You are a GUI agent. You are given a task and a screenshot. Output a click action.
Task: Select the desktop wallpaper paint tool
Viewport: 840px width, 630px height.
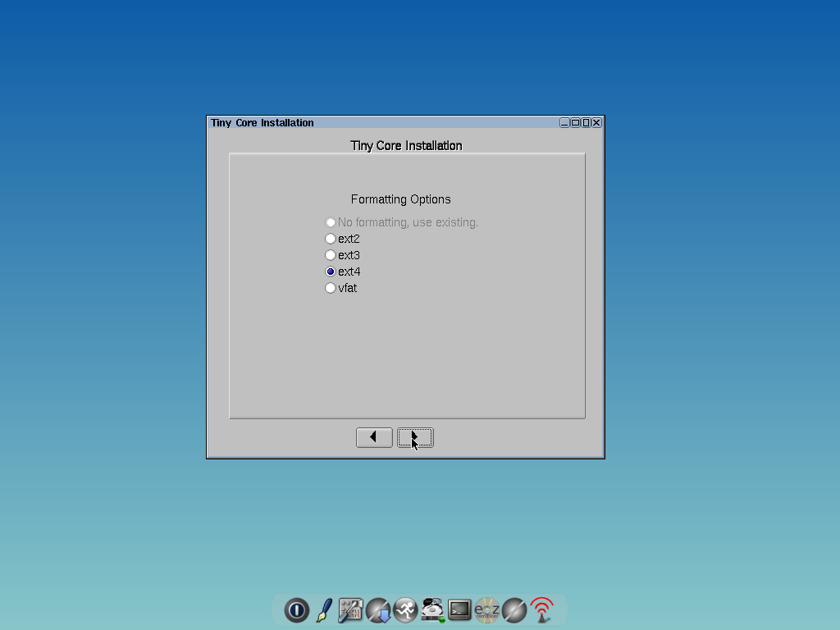pyautogui.click(x=324, y=610)
